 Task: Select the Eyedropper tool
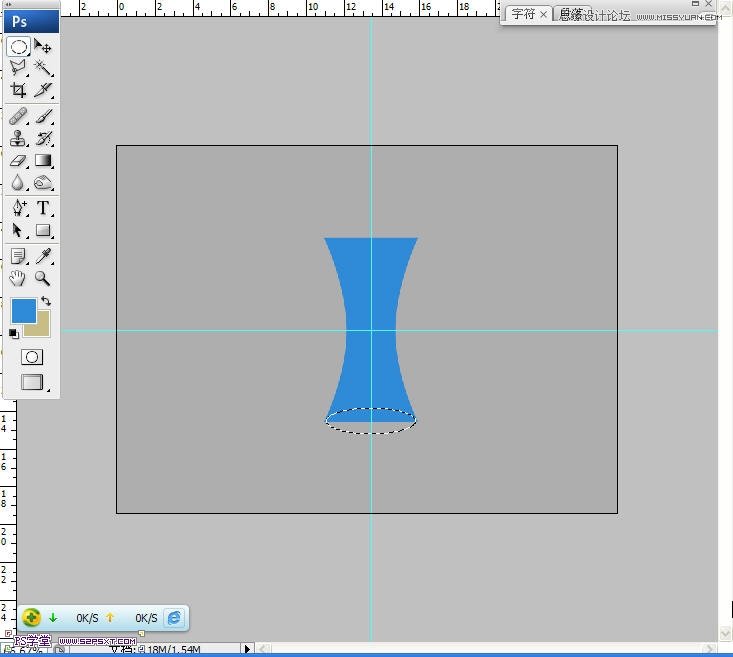[x=43, y=257]
